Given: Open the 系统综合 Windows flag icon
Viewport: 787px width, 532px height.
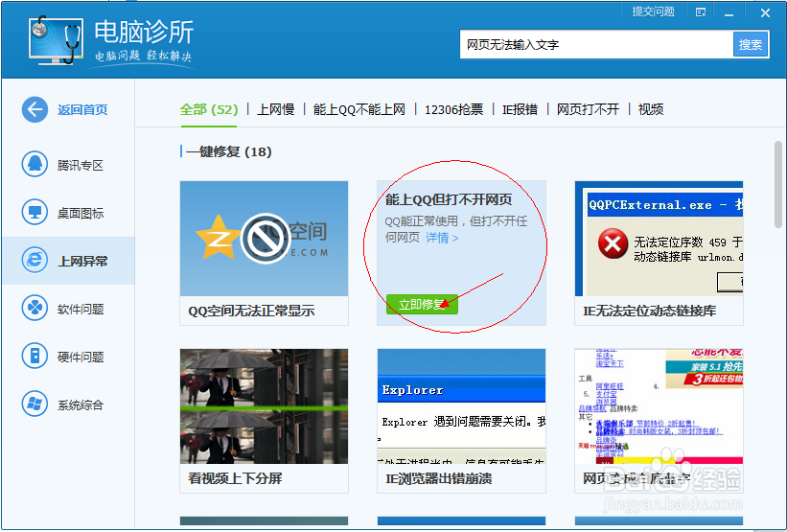Looking at the screenshot, I should [35, 404].
